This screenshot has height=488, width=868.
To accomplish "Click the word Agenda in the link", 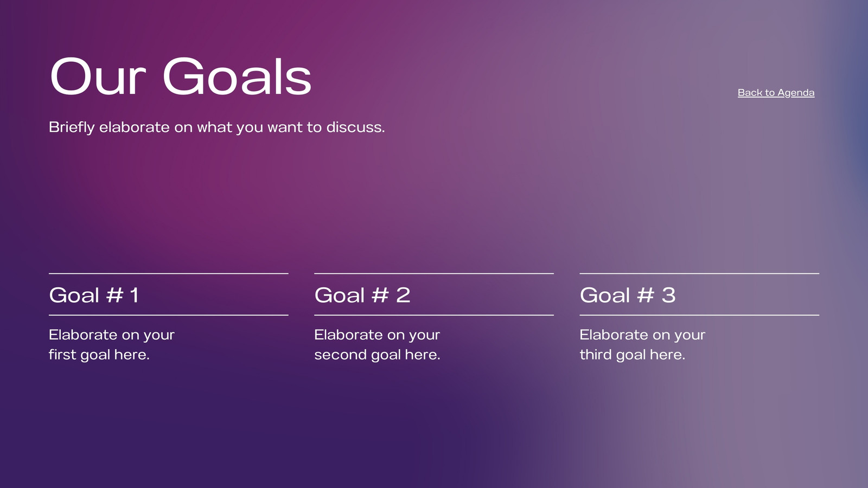I will 796,93.
